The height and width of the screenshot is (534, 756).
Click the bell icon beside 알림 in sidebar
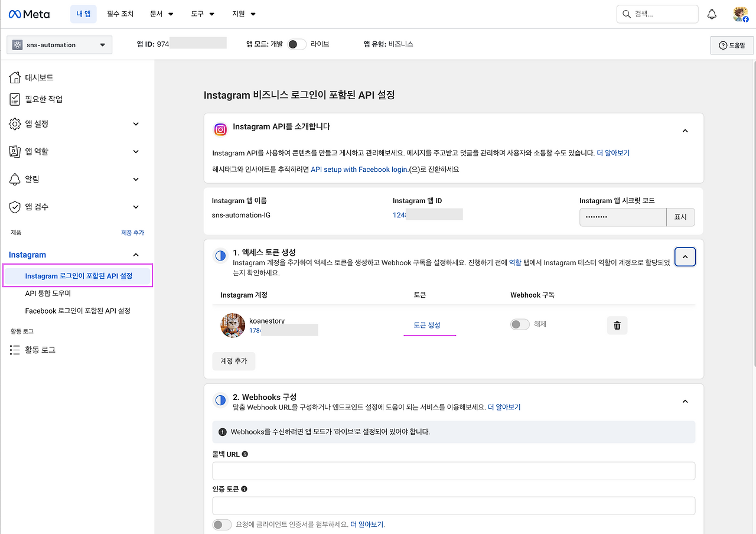click(x=15, y=179)
